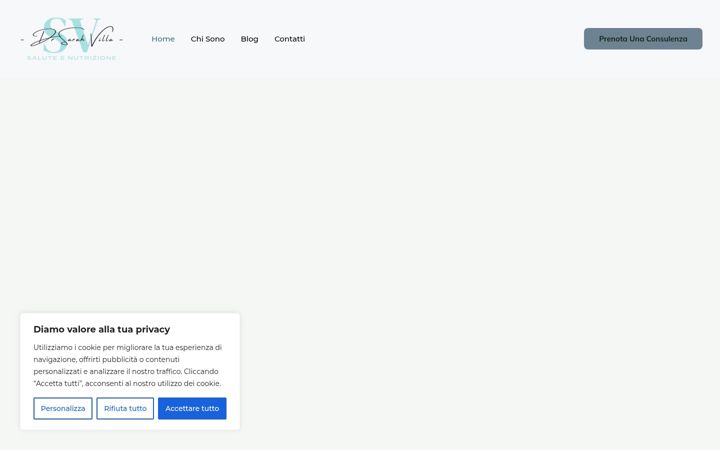The height and width of the screenshot is (450, 720).
Task: Open cookie settings with Personalizza
Action: 63,408
